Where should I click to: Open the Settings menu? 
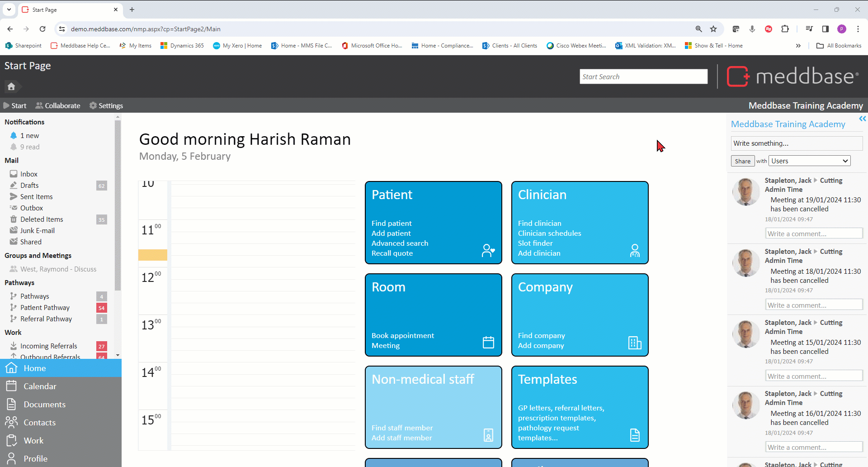click(x=106, y=105)
